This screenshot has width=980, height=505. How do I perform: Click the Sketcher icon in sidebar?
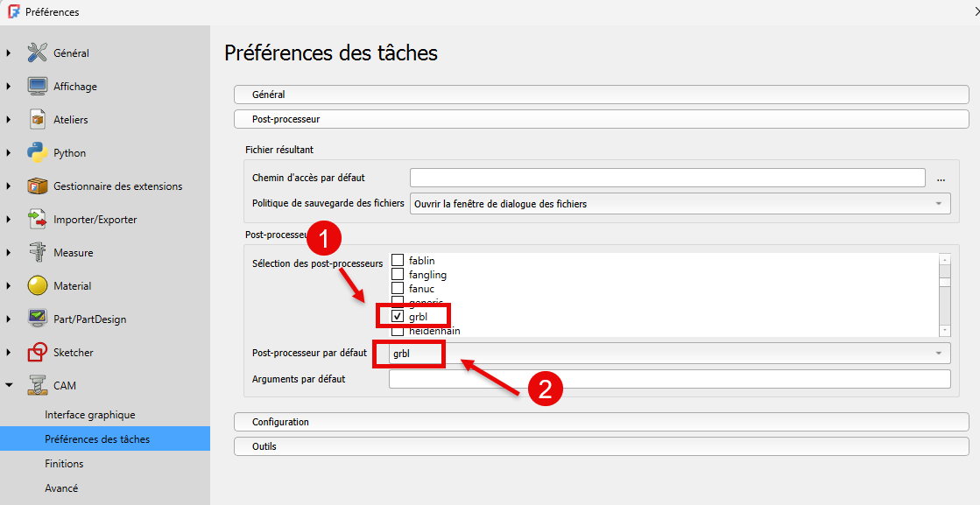(37, 352)
